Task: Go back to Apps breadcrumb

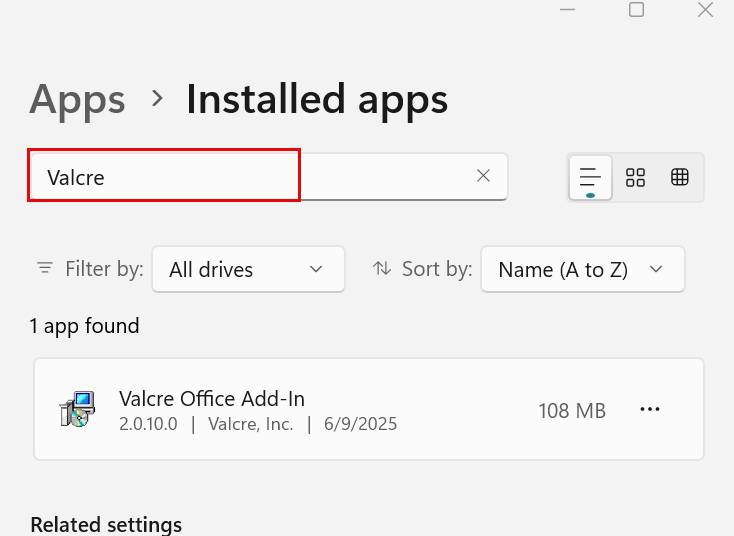Action: pyautogui.click(x=77, y=100)
